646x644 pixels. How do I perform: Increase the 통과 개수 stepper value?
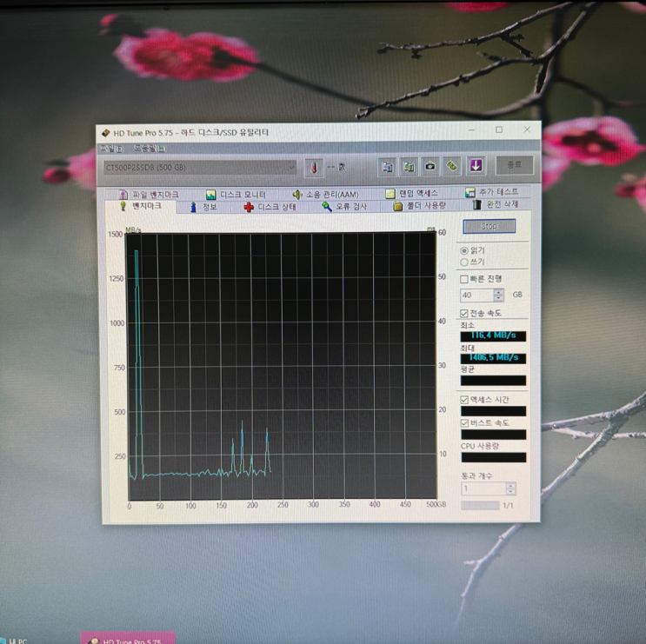coord(510,486)
